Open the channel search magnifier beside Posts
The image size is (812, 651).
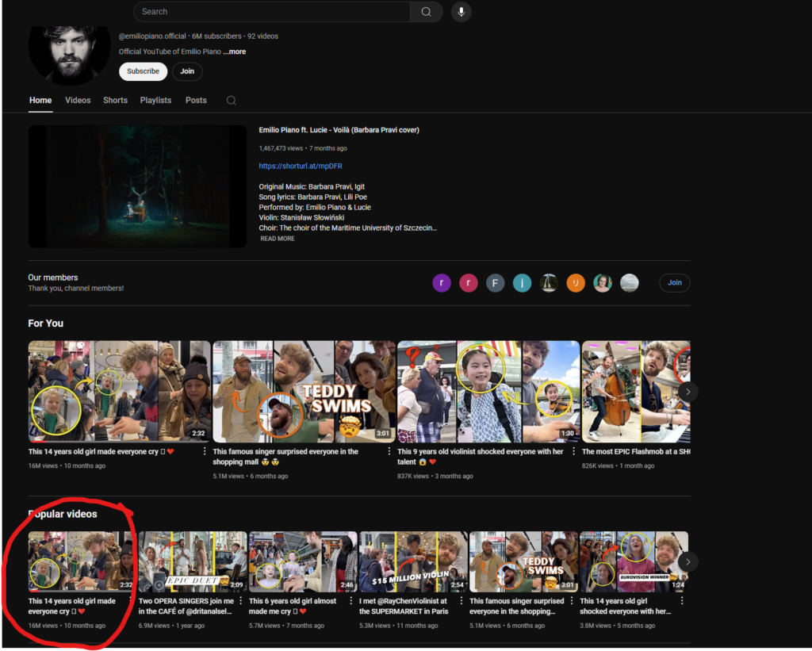pos(231,101)
